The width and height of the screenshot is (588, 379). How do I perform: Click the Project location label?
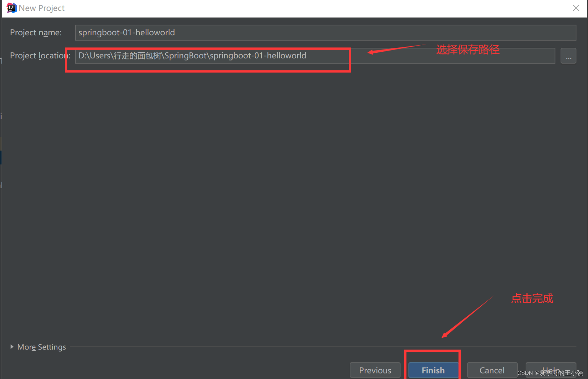40,56
